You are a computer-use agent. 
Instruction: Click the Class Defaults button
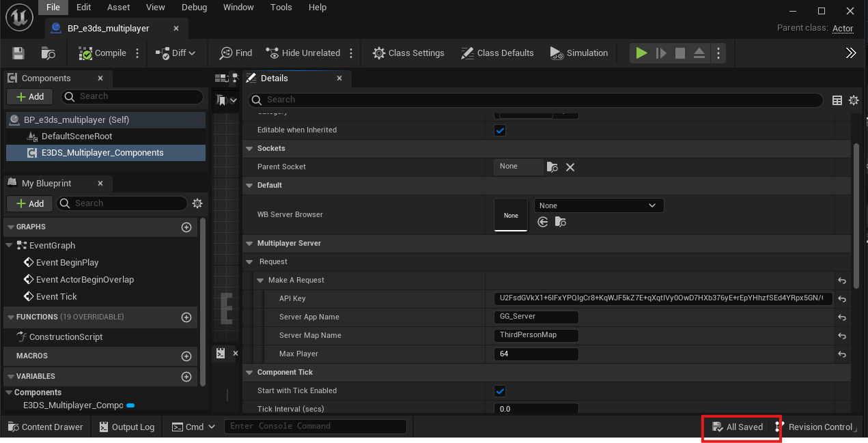[497, 53]
